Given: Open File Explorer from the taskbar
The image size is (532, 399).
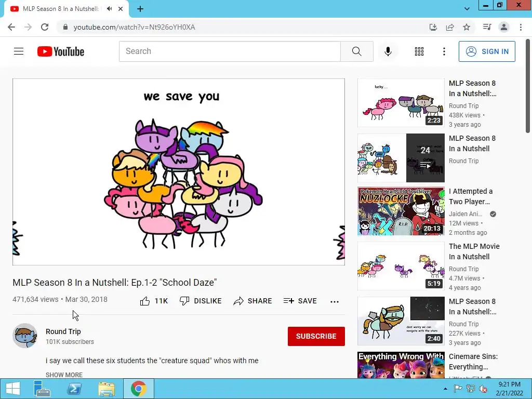Looking at the screenshot, I should [x=106, y=389].
